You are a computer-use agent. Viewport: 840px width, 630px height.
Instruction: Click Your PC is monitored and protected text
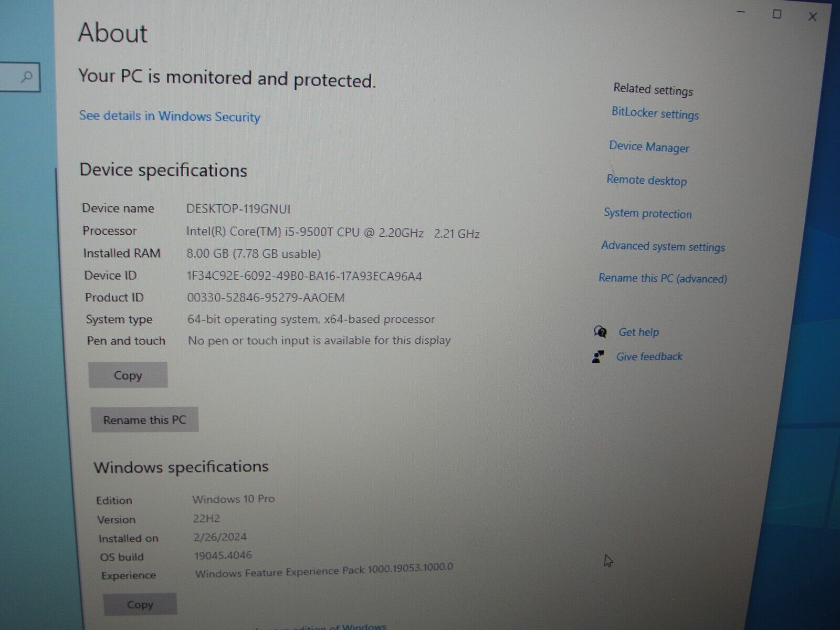pos(227,78)
